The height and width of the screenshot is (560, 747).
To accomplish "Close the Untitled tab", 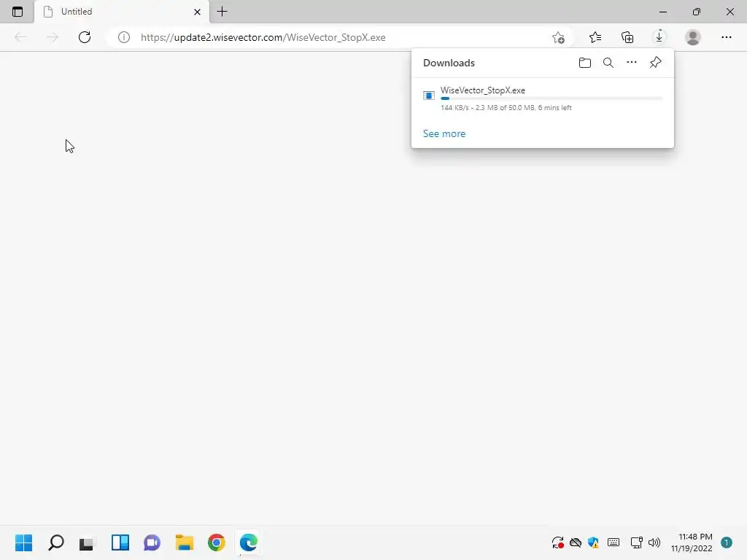I will pyautogui.click(x=197, y=12).
